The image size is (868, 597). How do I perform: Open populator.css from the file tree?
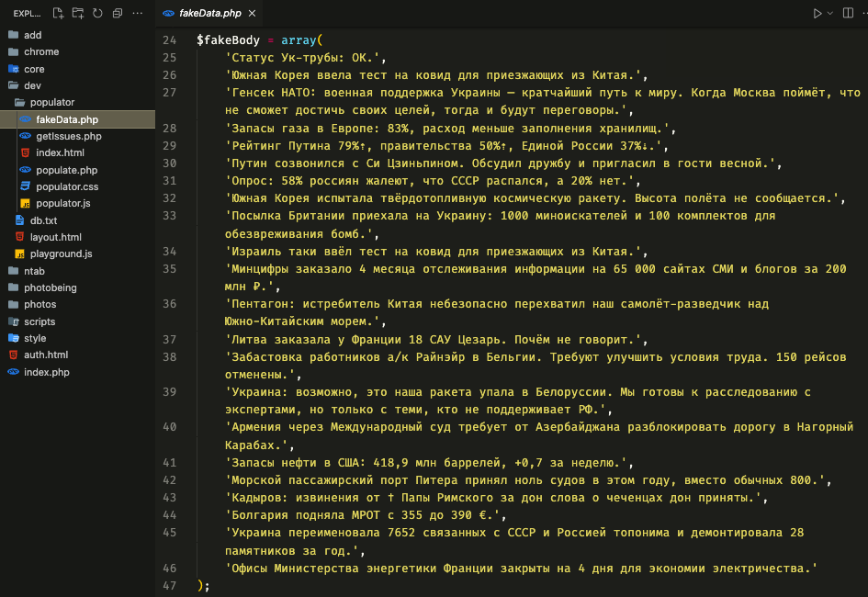(x=77, y=186)
